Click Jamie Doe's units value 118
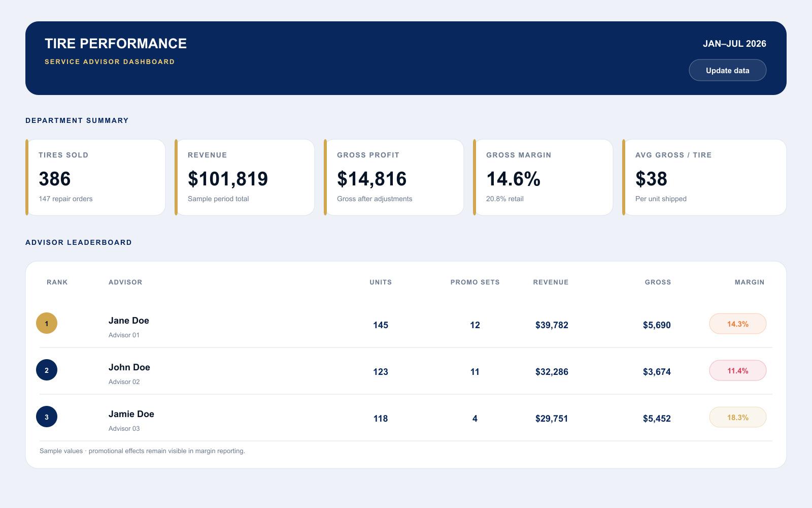 coord(381,419)
